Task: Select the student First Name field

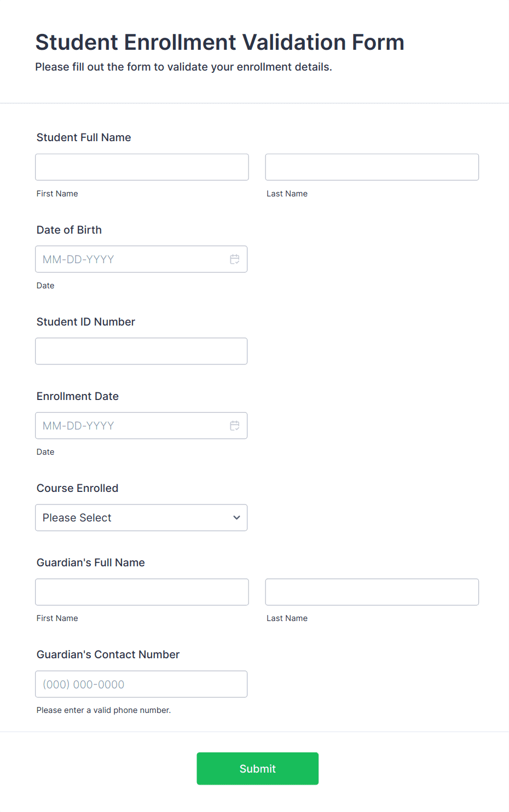Action: (x=141, y=167)
